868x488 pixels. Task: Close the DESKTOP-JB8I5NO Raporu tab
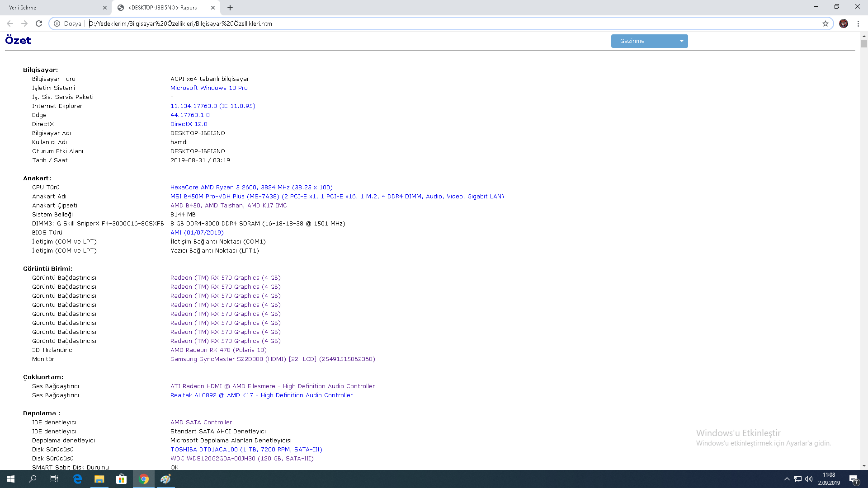[x=213, y=8]
